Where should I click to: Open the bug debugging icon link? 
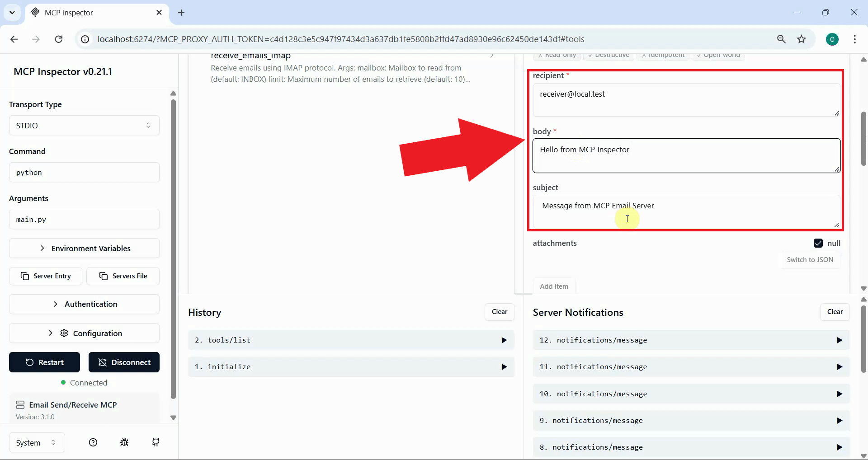(124, 442)
